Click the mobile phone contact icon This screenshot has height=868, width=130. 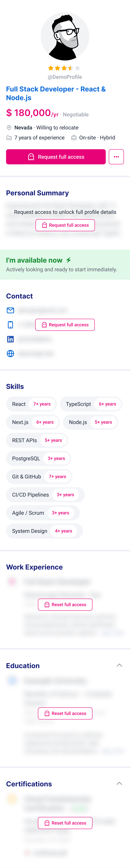10,325
